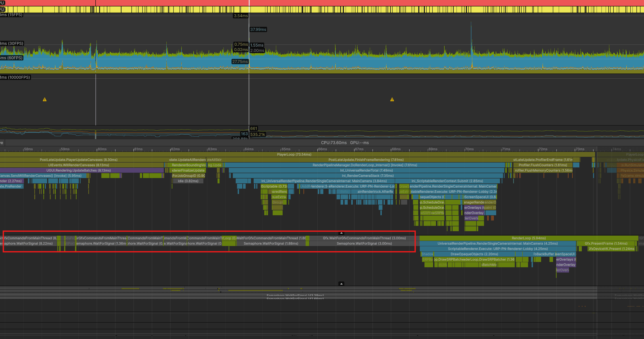This screenshot has height=339, width=644.
Task: Select "ScriptableRenderer.Execute: URP-PN-Renderer-Lobby (4.25ms)" sample
Action: pos(498,249)
